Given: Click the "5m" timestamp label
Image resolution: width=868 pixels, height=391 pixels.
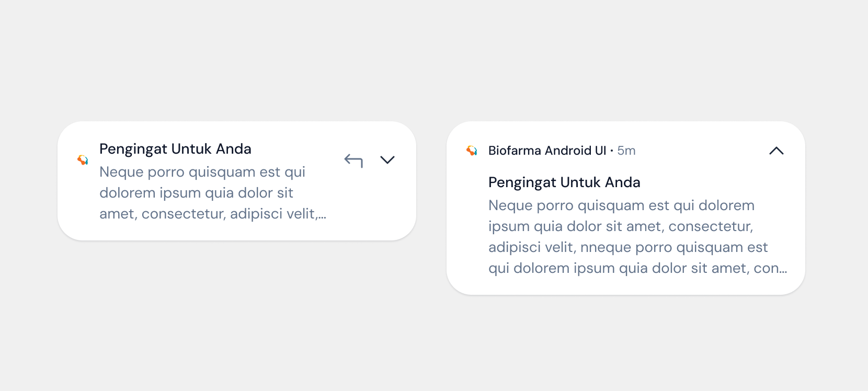Looking at the screenshot, I should (626, 151).
